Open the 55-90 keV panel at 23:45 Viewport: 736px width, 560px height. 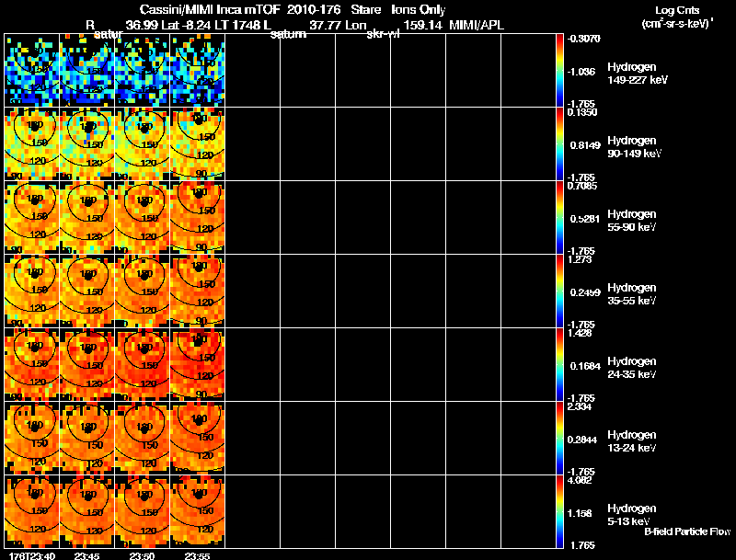[x=87, y=218]
